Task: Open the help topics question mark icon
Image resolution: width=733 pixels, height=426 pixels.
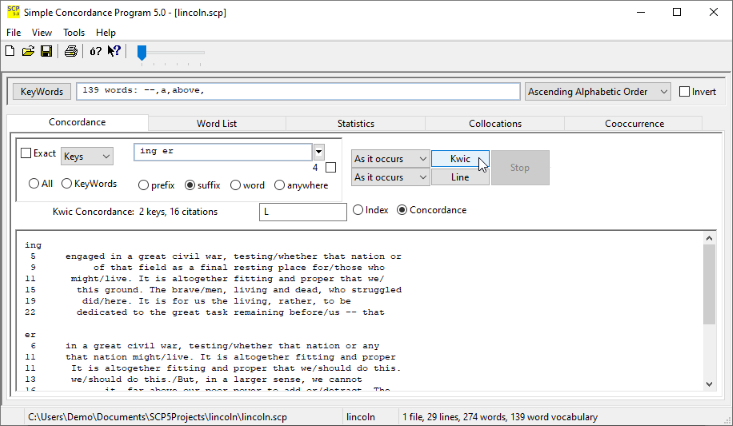Action: point(95,52)
